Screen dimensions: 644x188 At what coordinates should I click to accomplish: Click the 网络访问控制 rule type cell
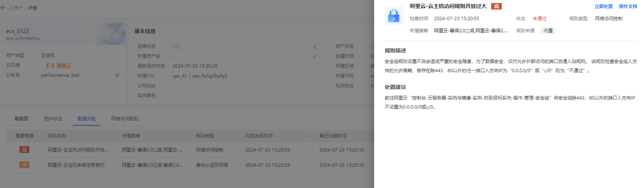(x=210, y=150)
